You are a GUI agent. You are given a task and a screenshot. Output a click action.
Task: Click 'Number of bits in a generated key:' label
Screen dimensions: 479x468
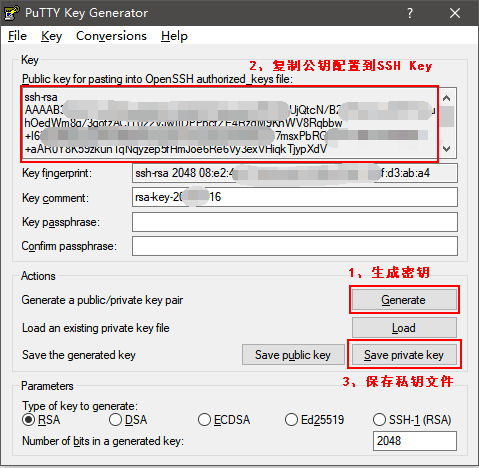tap(103, 441)
